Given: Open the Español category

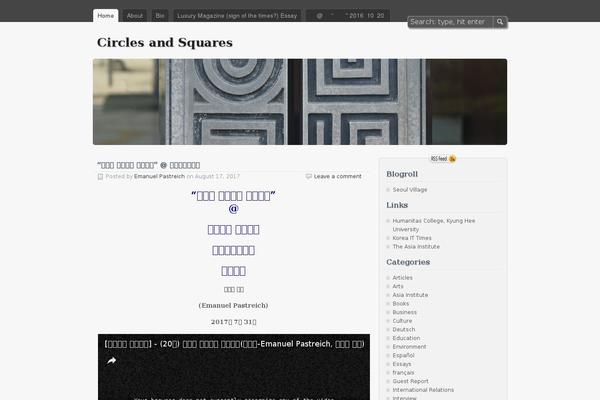Looking at the screenshot, I should click(x=403, y=356).
